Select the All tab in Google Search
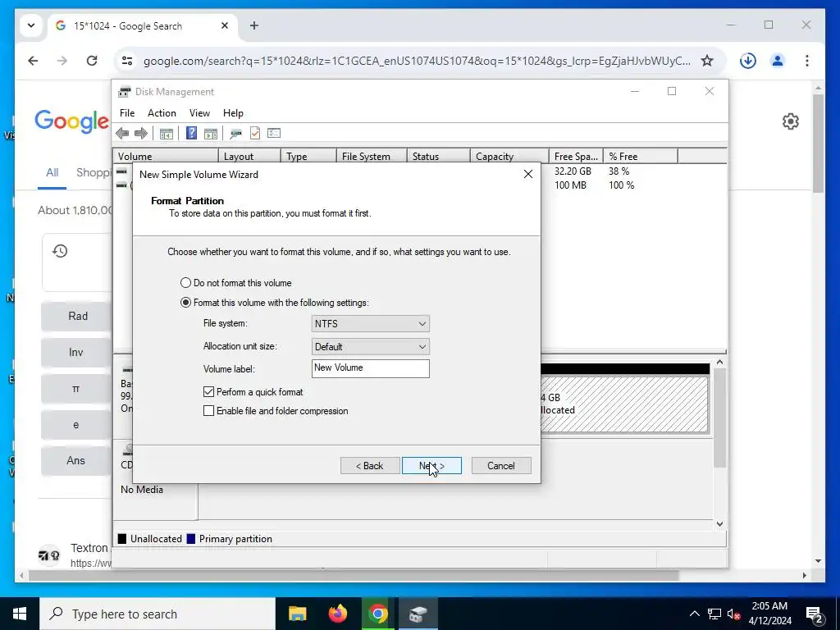The image size is (840, 630). pos(52,172)
